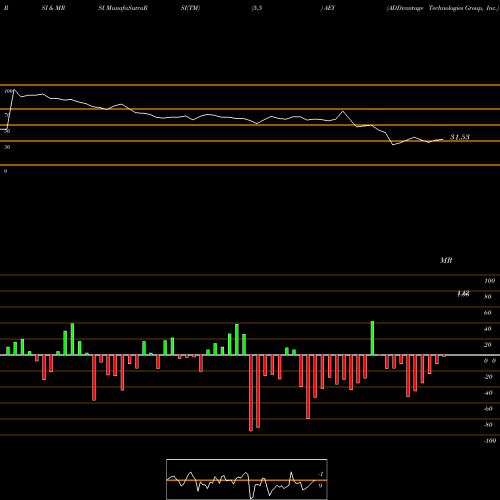500x500 pixels.
Task: Click the -20 label on MR axis
Action: point(488,377)
